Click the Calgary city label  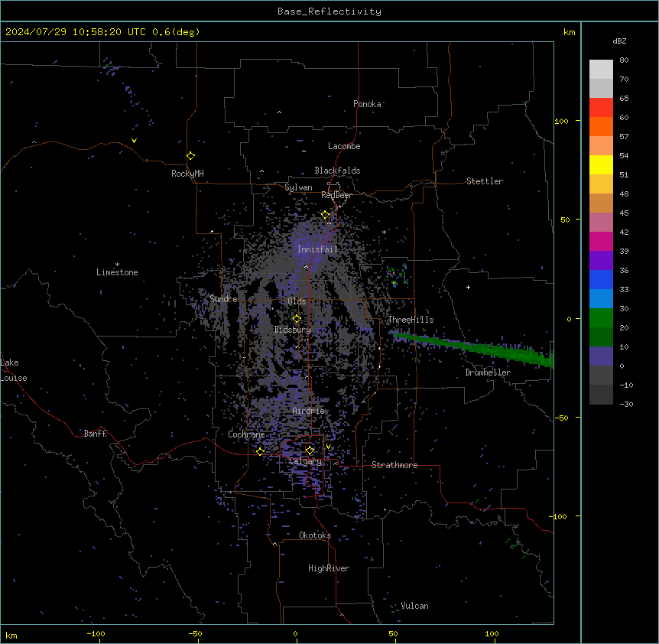coord(306,461)
